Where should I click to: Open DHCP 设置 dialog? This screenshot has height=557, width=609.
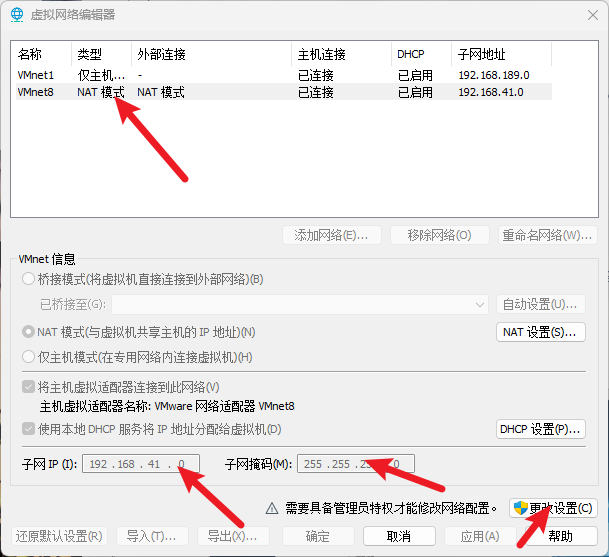tap(541, 429)
